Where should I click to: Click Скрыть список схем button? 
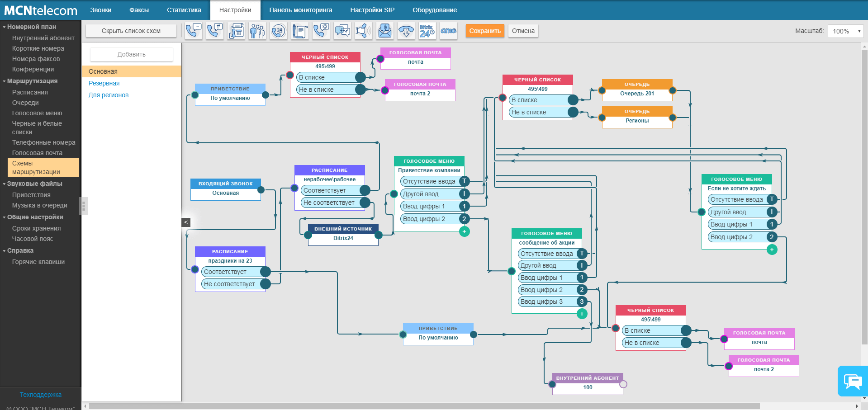click(131, 31)
